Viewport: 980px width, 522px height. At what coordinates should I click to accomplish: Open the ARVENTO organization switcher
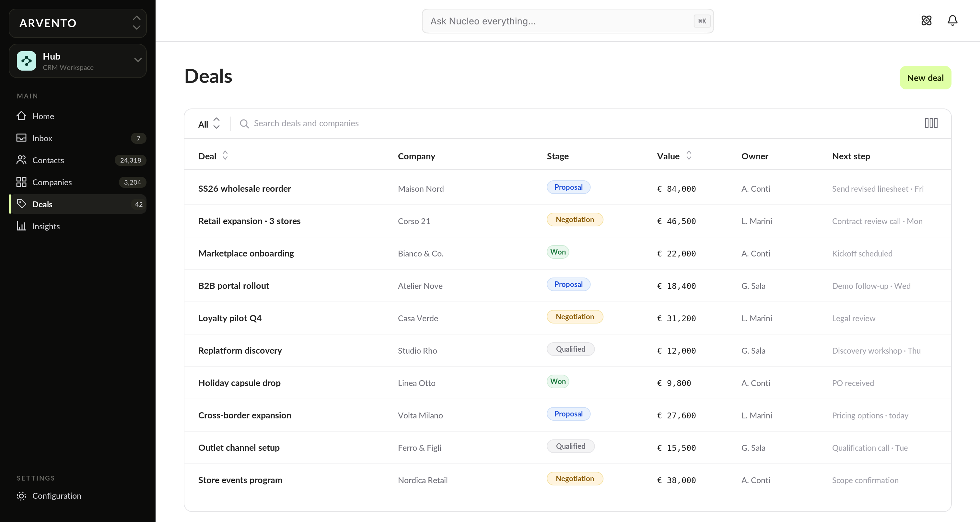(77, 23)
